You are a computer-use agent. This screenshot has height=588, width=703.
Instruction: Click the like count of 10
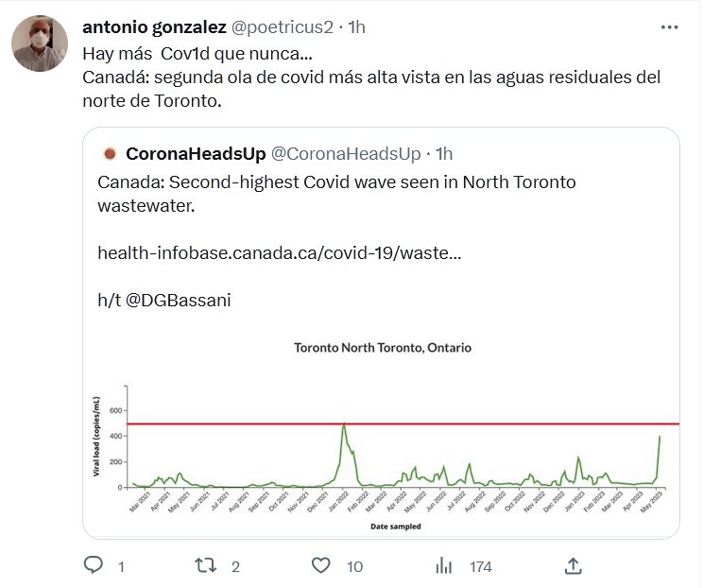click(x=353, y=566)
